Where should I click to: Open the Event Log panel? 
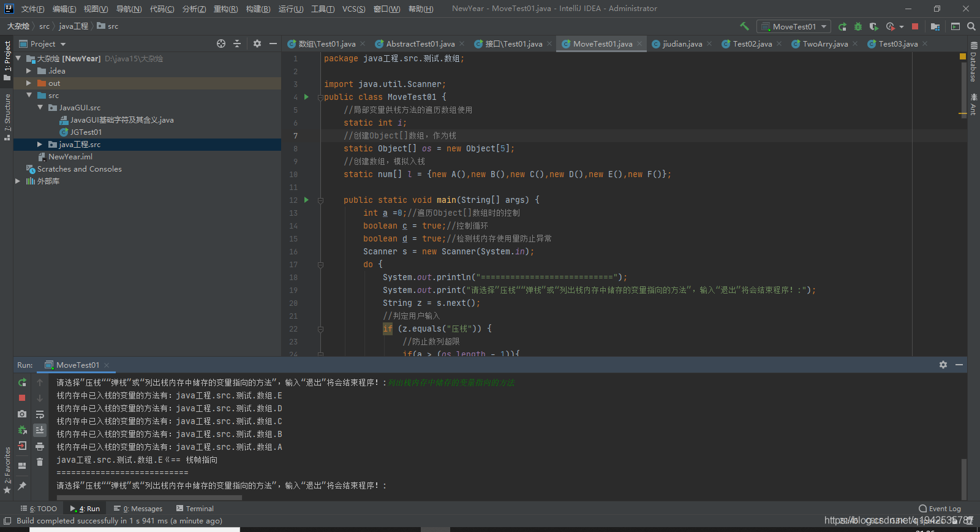point(940,509)
